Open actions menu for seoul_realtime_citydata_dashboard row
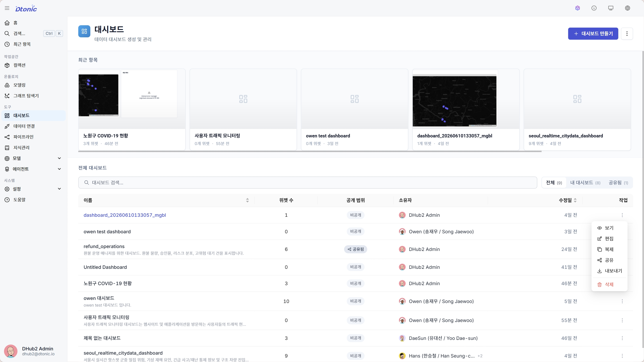Image resolution: width=644 pixels, height=362 pixels. tap(622, 356)
